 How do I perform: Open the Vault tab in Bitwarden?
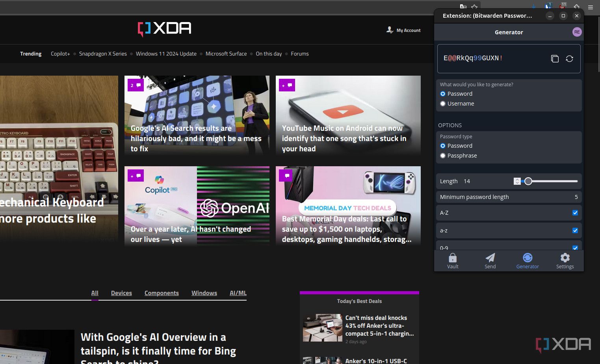tap(453, 261)
